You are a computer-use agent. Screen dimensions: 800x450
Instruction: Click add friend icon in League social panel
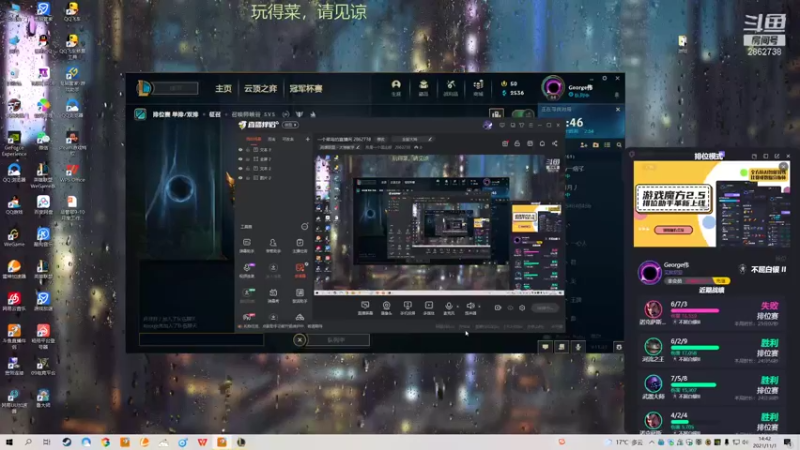click(584, 145)
